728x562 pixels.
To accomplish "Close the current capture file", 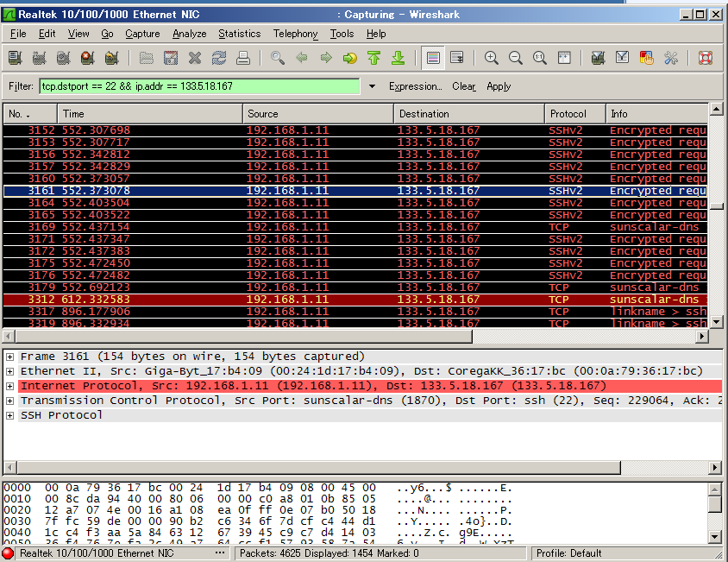I will 195,58.
